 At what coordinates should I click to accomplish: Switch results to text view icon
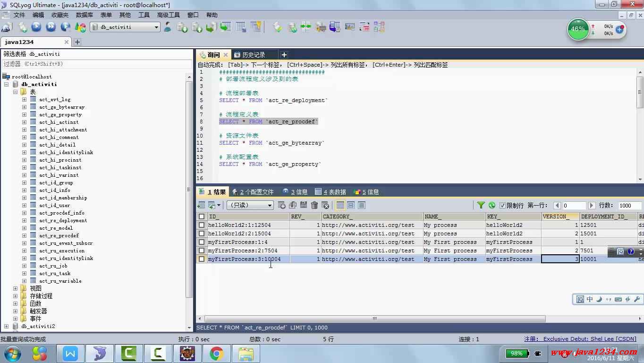pos(362,205)
